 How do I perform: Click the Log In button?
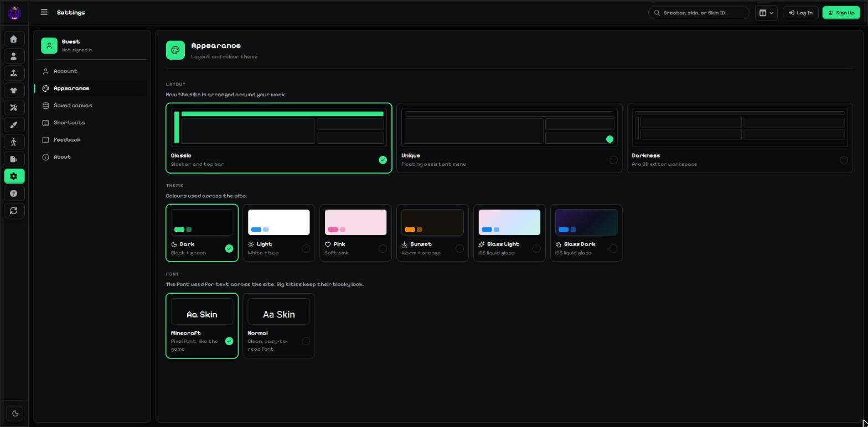pyautogui.click(x=800, y=13)
